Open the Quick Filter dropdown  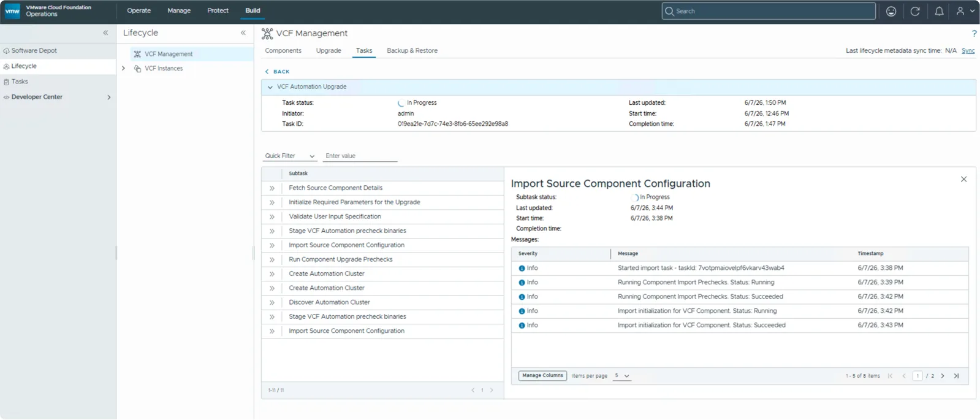click(x=290, y=156)
